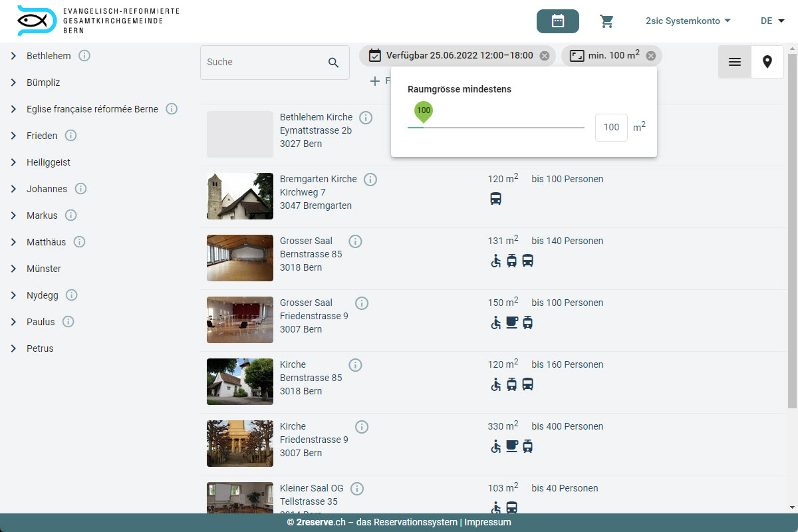Screen dimensions: 798x532
Task: Switch to list view
Action: click(x=735, y=62)
